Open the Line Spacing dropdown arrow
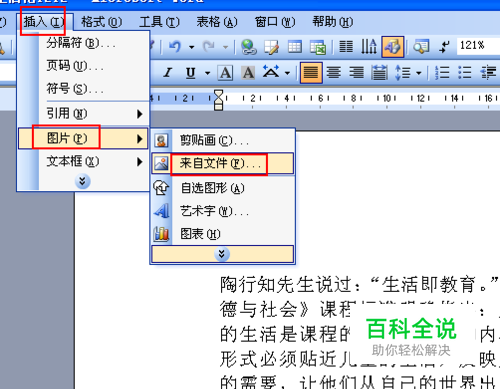 pyautogui.click(x=419, y=73)
